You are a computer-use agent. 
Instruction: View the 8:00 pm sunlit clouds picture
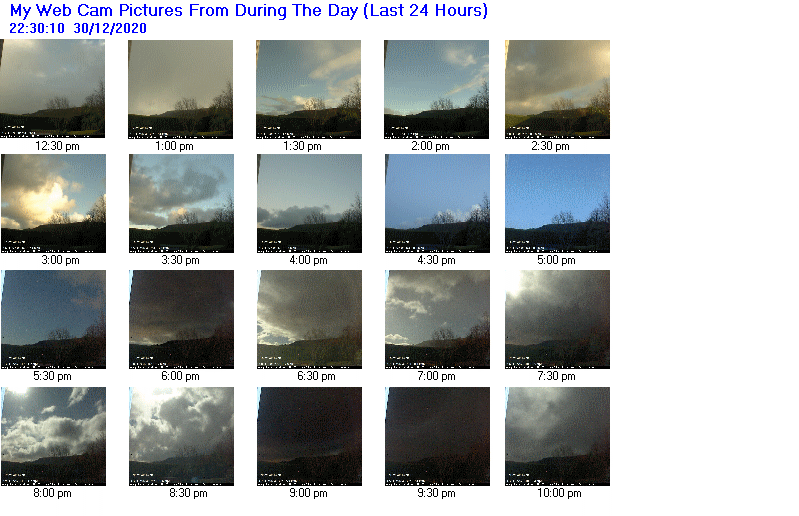point(54,436)
